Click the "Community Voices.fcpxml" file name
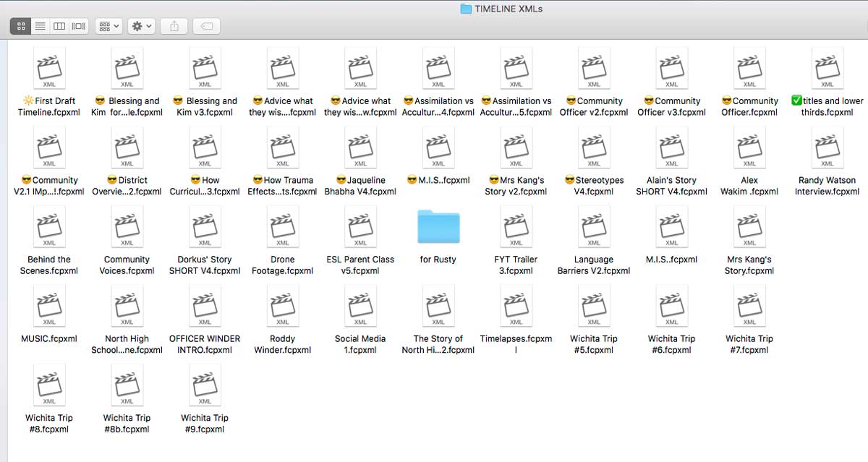The height and width of the screenshot is (462, 868). click(127, 265)
